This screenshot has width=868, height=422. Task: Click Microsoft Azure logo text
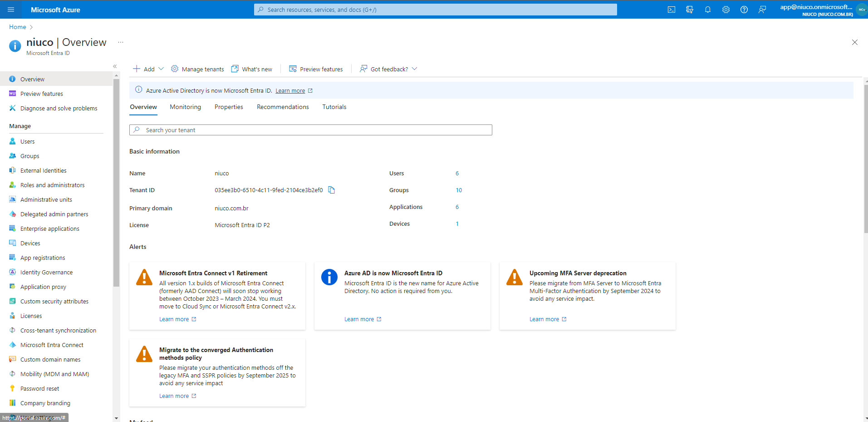(x=55, y=10)
